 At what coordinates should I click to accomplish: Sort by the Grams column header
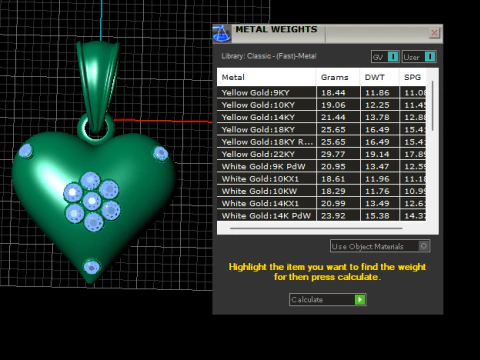coord(338,77)
